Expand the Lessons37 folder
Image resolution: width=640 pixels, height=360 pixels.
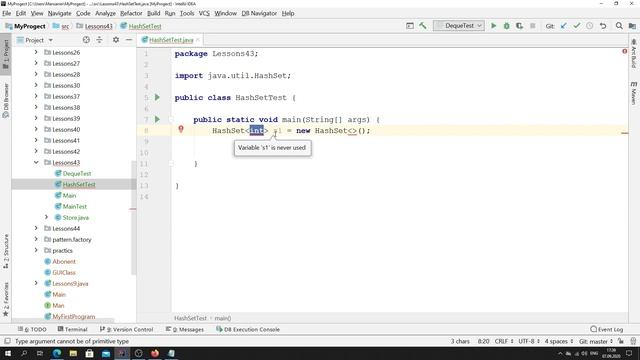(x=36, y=96)
